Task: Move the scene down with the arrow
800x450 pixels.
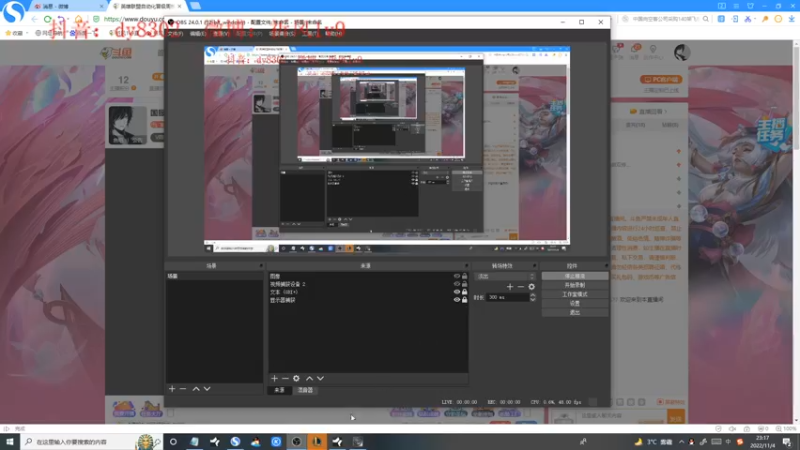Action: tap(207, 389)
